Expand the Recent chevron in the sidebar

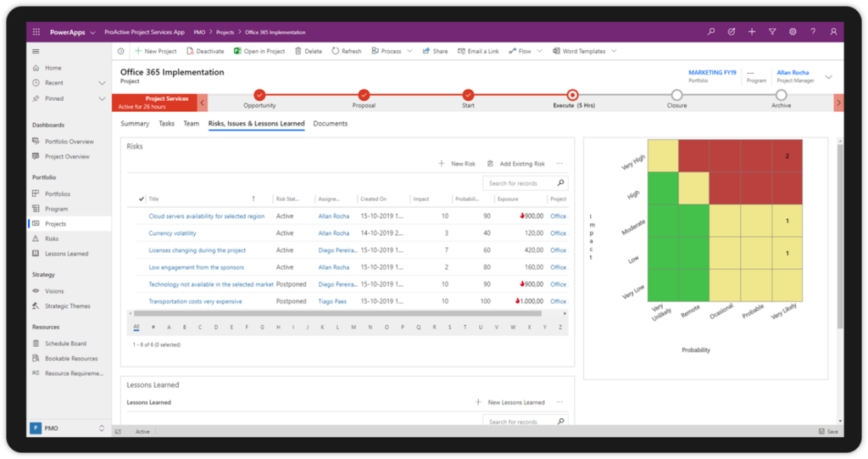coord(102,83)
